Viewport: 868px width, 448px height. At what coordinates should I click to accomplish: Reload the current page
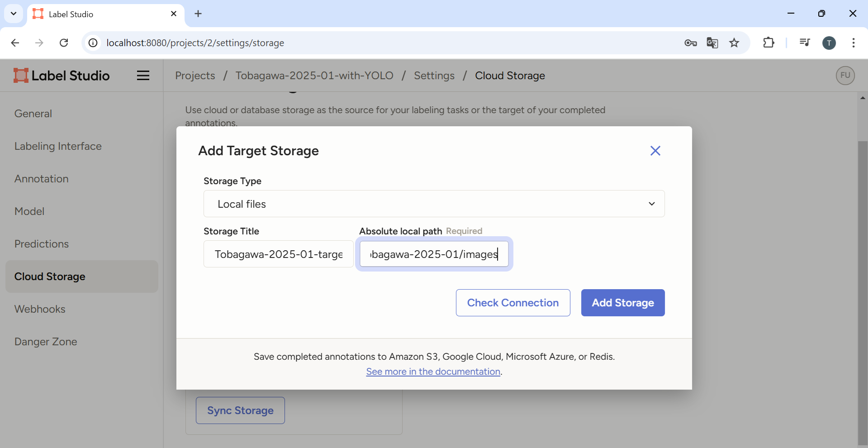tap(64, 43)
